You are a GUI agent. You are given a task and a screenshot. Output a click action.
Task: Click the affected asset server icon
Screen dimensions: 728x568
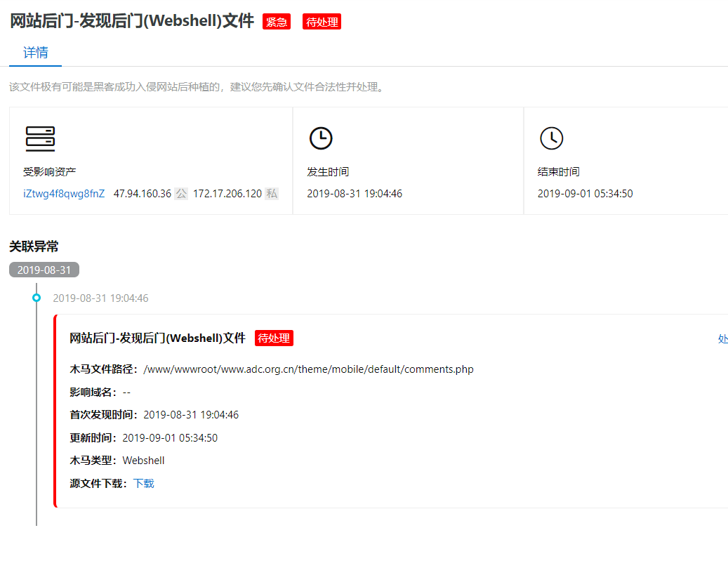(x=41, y=139)
